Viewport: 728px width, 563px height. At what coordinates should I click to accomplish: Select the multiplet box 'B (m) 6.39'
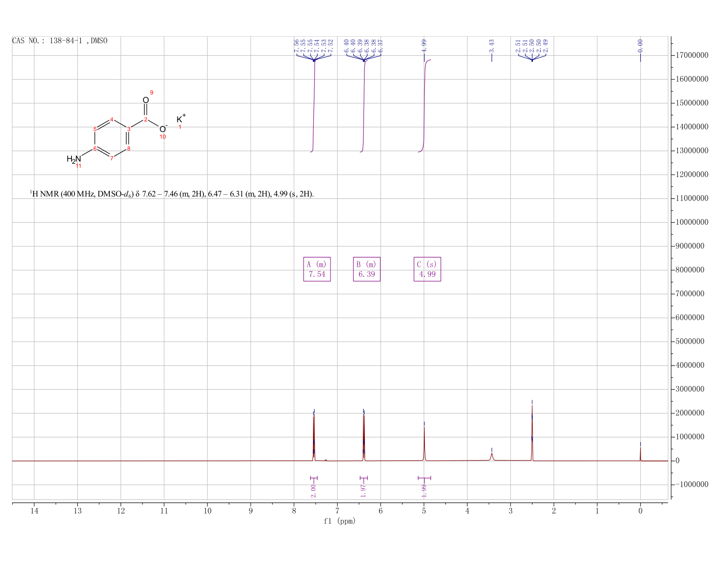pos(367,269)
